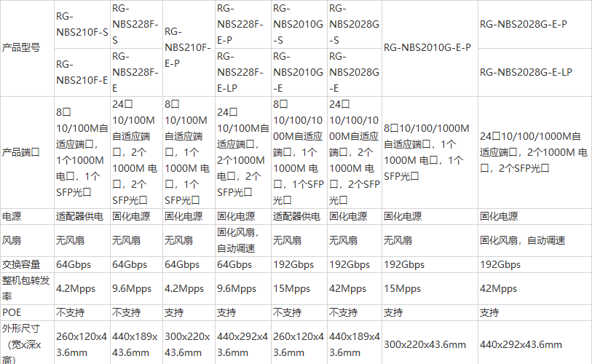Select the RG-NBS2028G-E-P model name
592x364 pixels.
524,24
